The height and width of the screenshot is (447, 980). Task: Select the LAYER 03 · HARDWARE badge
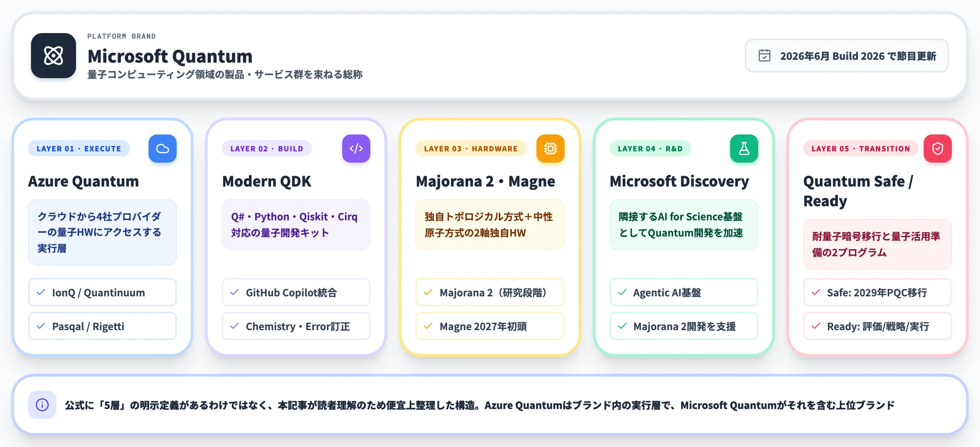[471, 149]
